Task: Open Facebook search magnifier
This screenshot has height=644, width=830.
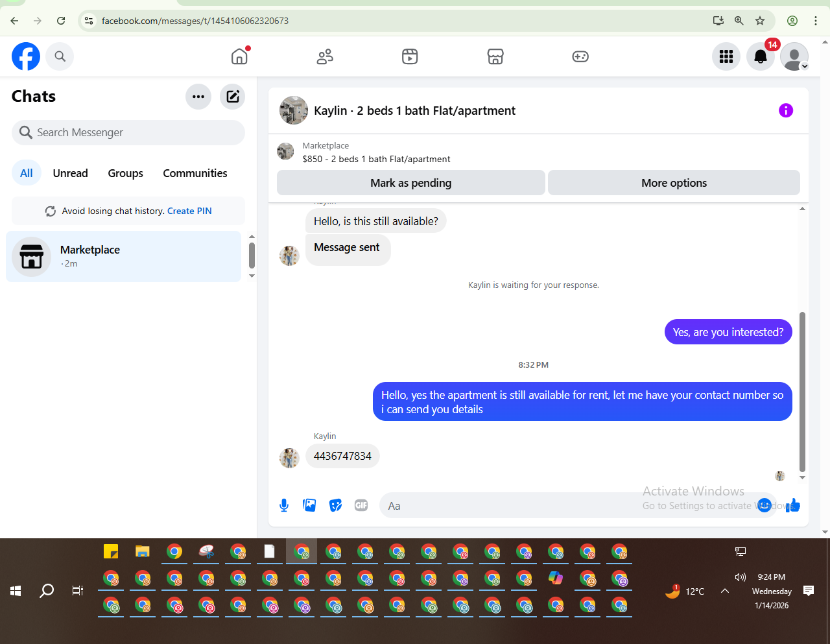Action: tap(60, 56)
